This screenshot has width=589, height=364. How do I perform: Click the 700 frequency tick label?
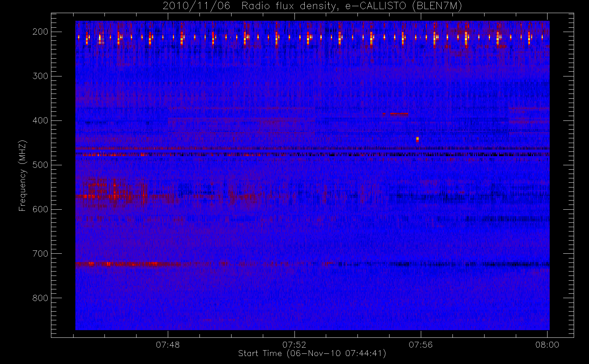(x=40, y=254)
